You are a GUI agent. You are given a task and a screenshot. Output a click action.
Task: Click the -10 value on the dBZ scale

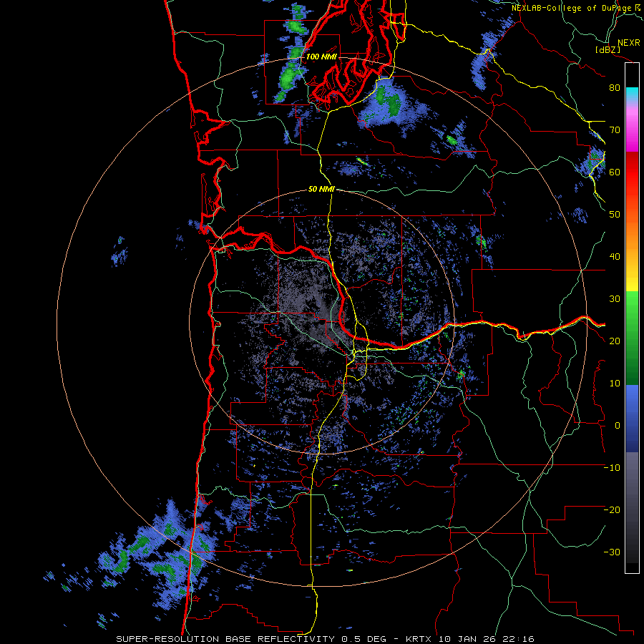(612, 468)
